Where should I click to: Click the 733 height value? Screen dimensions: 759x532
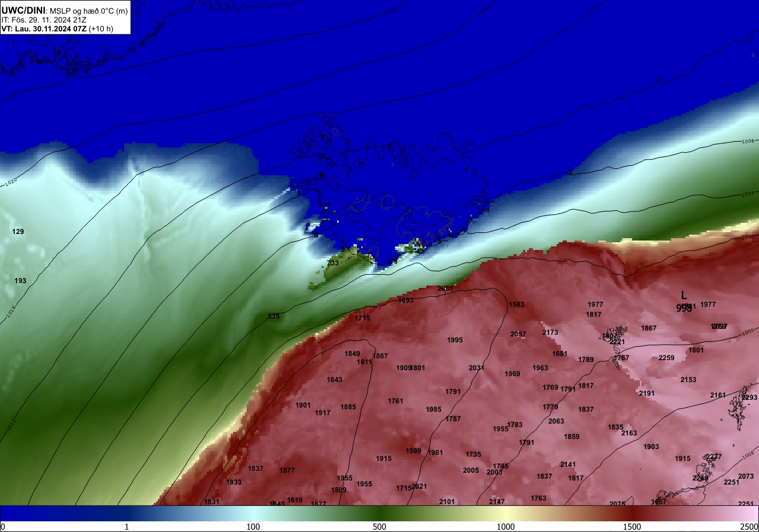333,263
